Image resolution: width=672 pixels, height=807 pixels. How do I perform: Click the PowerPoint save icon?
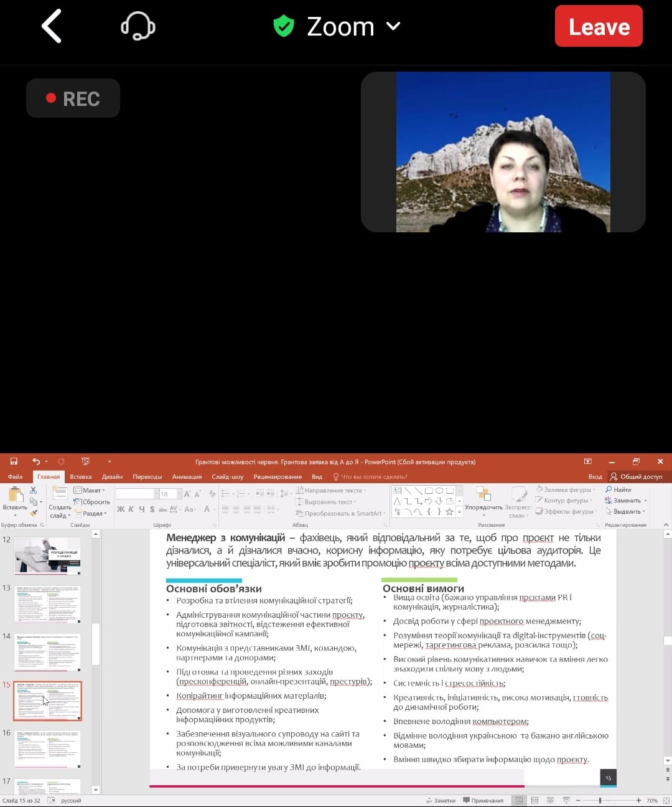pyautogui.click(x=14, y=461)
